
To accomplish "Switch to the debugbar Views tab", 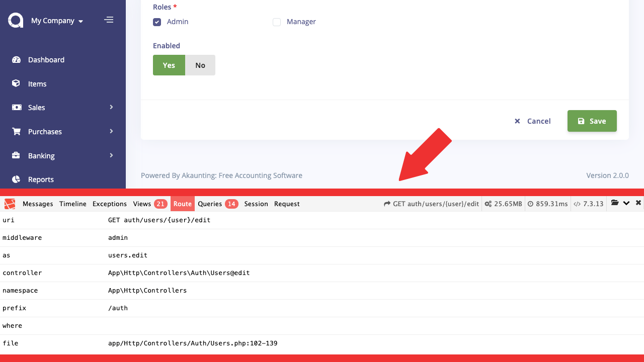I will 150,204.
